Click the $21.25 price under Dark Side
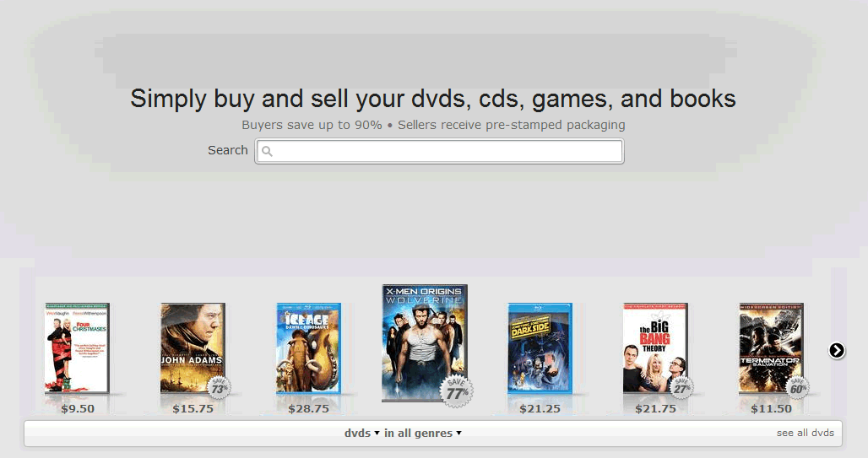This screenshot has height=458, width=868. pos(540,409)
